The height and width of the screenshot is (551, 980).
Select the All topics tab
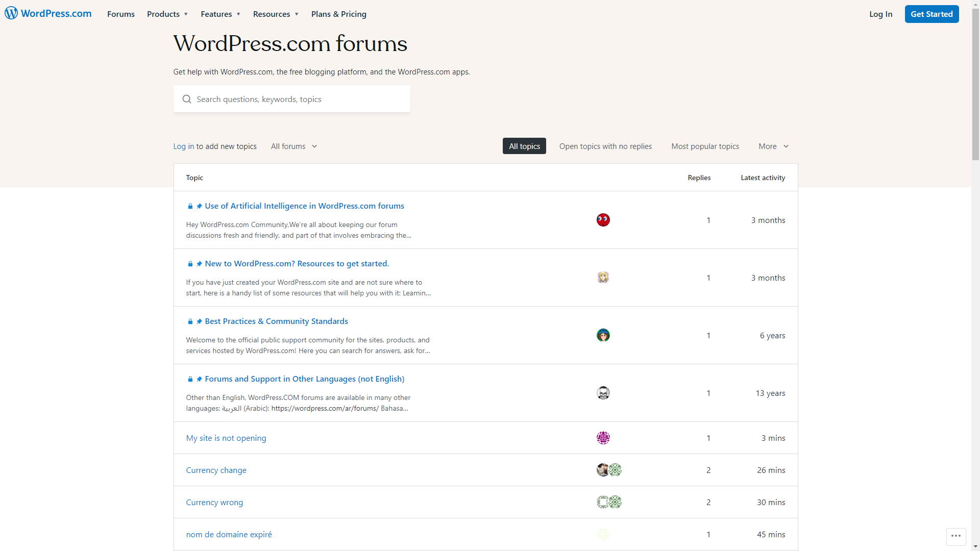click(x=524, y=146)
